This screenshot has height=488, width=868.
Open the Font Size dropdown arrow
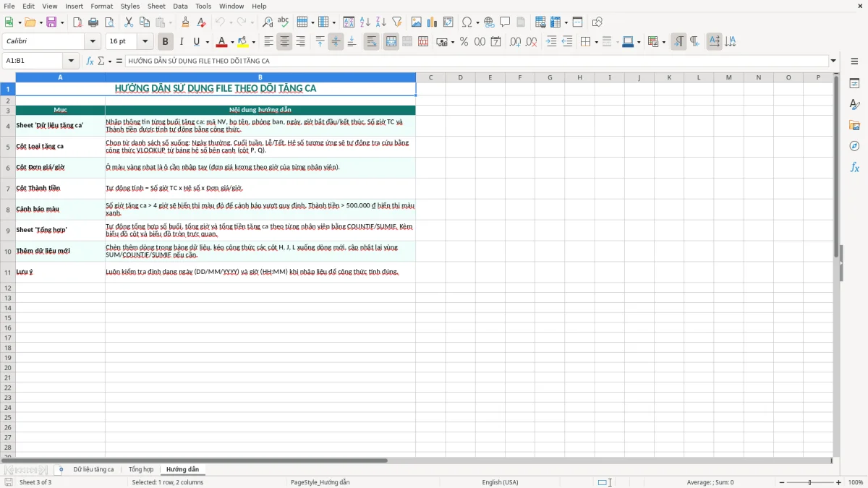pos(145,42)
